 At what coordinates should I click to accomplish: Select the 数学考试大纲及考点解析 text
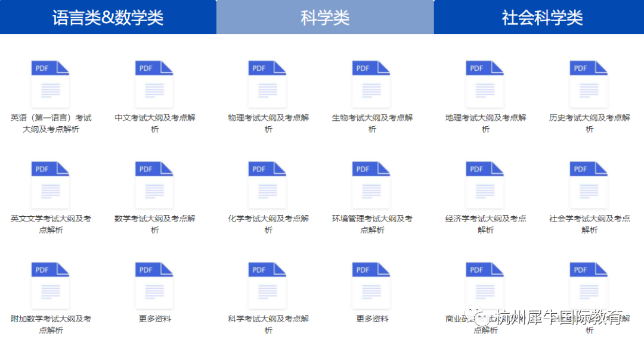(x=155, y=225)
